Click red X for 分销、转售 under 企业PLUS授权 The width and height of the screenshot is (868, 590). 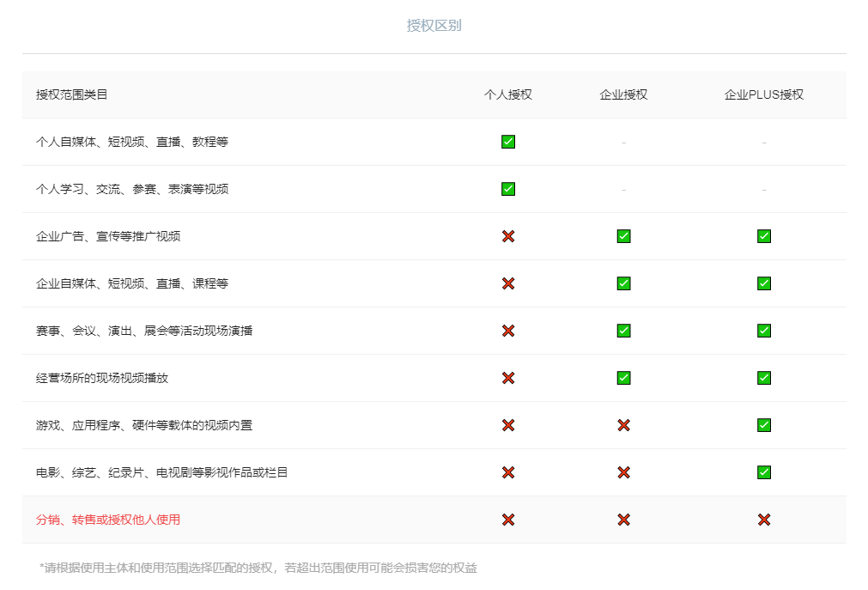click(763, 520)
